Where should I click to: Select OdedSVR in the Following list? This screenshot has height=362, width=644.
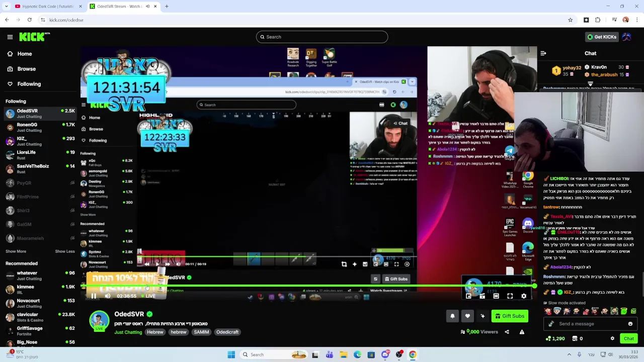[40, 113]
